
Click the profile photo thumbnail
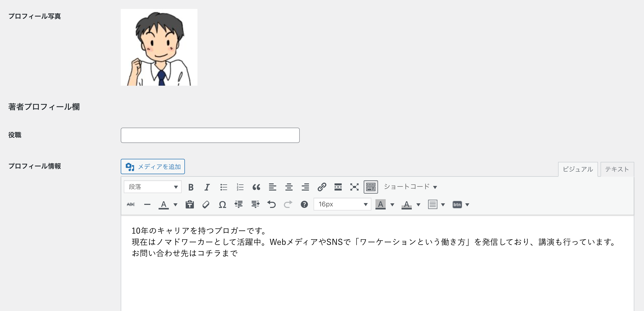[x=159, y=47]
